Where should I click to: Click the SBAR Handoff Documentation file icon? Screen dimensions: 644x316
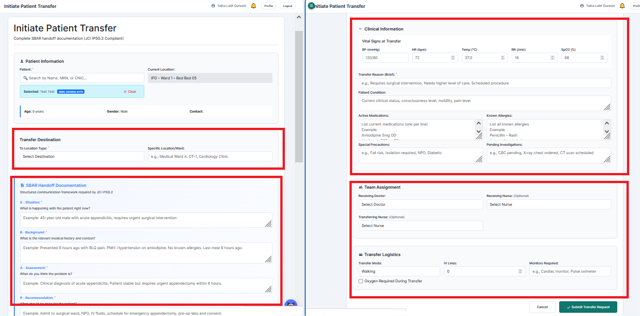point(22,185)
